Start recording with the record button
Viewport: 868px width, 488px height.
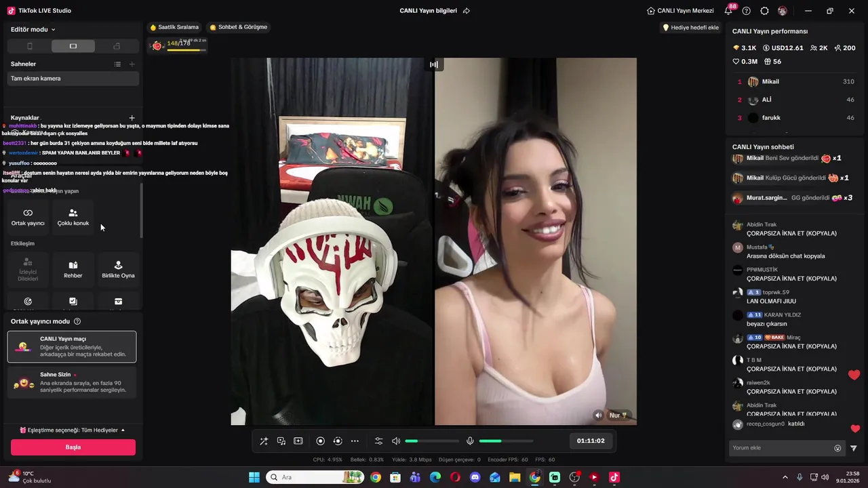(x=320, y=441)
